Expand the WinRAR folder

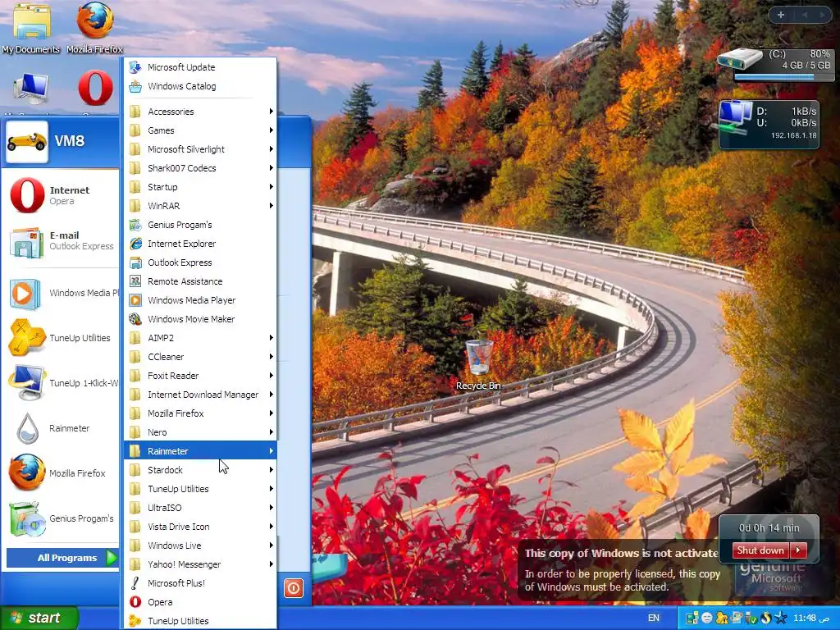(200, 206)
